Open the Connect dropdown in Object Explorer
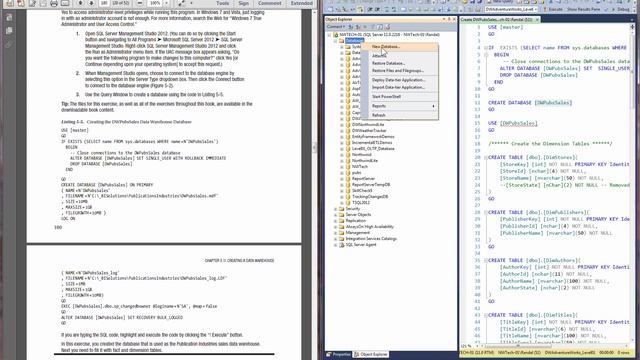The height and width of the screenshot is (360, 640). click(x=336, y=27)
